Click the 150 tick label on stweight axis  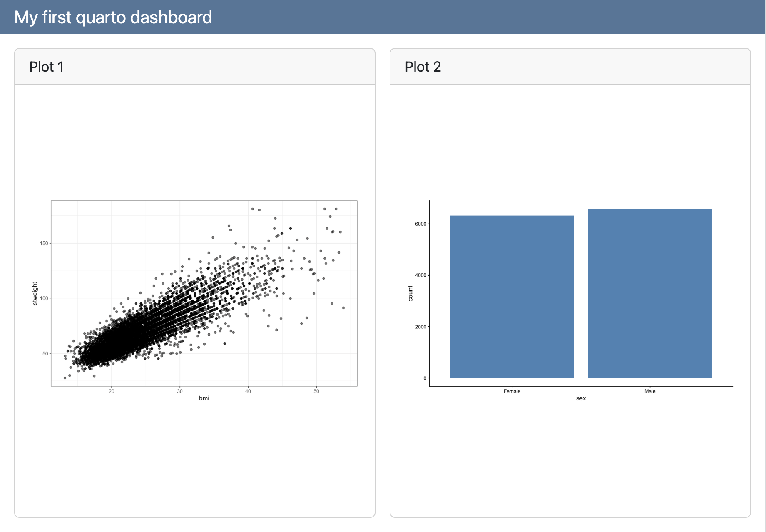coord(44,243)
